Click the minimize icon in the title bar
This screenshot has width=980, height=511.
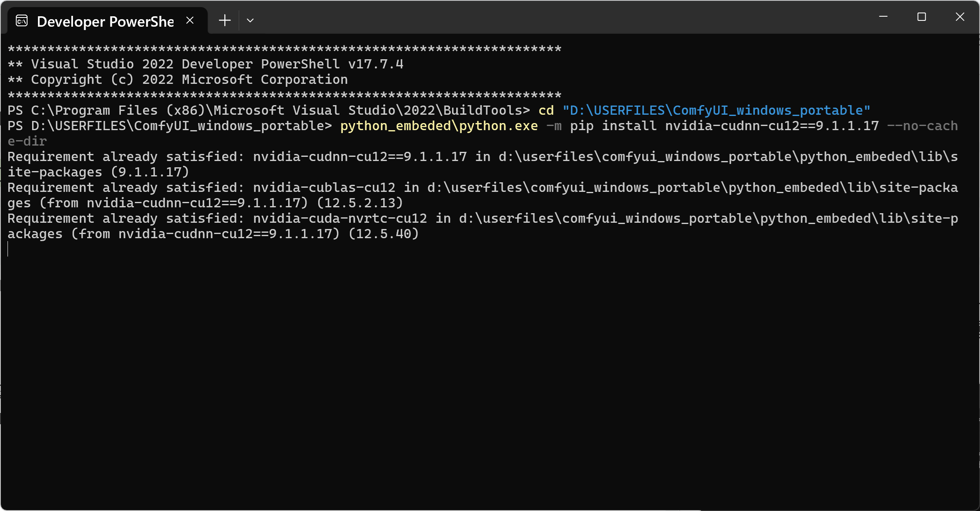pyautogui.click(x=884, y=17)
